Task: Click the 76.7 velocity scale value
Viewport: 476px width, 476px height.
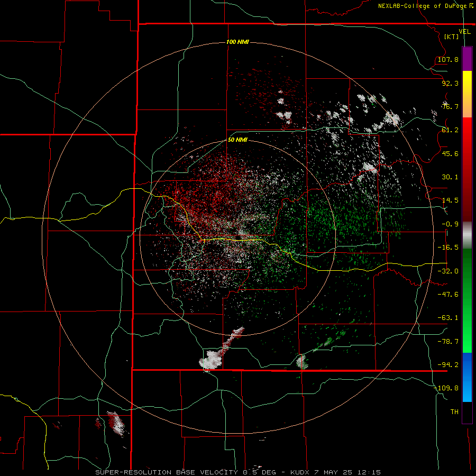Action: 450,106
